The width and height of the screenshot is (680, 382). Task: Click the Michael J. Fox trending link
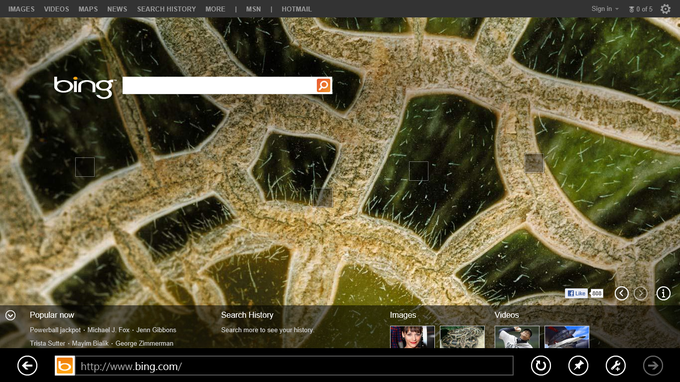(x=108, y=330)
